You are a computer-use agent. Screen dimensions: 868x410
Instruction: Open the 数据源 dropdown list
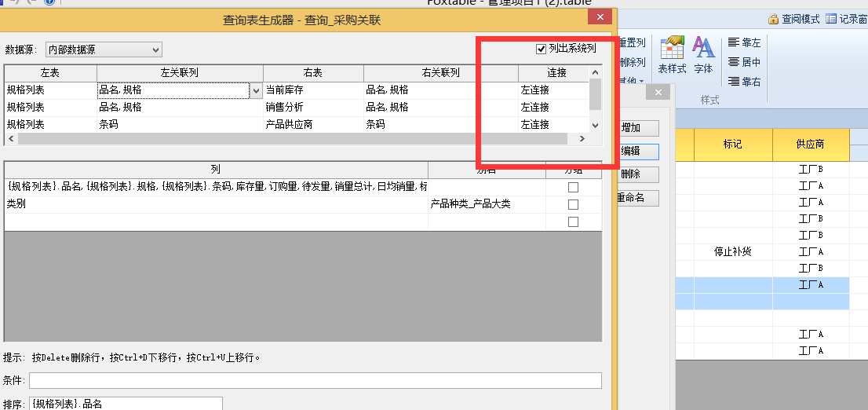[x=155, y=50]
